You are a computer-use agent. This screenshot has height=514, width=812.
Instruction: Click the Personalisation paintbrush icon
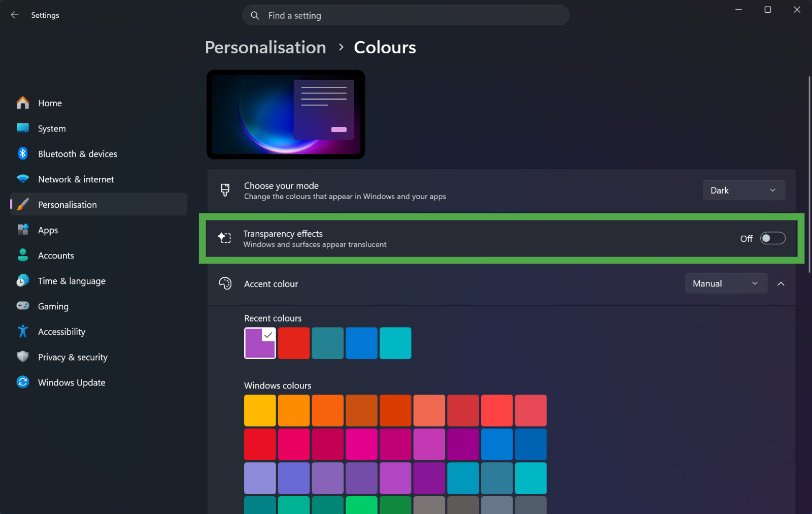click(x=23, y=204)
